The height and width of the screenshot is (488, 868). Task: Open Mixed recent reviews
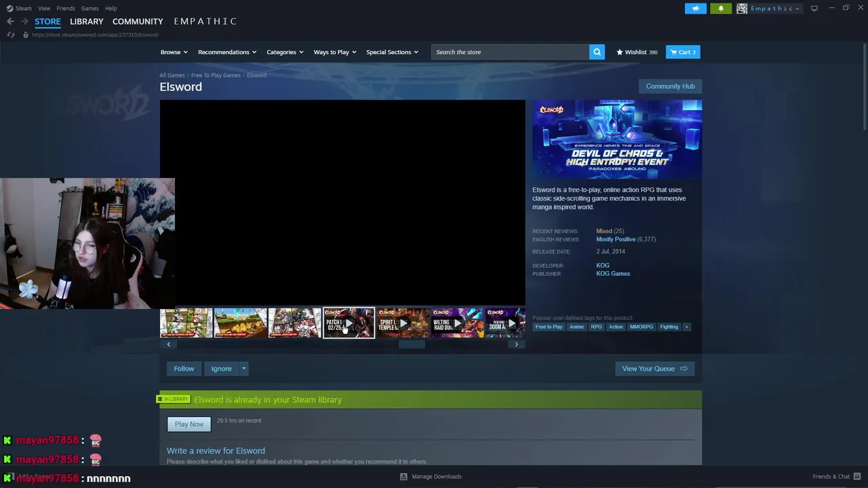604,231
